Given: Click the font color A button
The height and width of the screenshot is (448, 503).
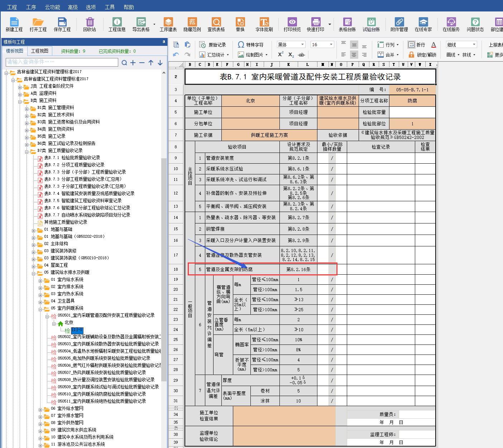Looking at the screenshot, I should 433,45.
